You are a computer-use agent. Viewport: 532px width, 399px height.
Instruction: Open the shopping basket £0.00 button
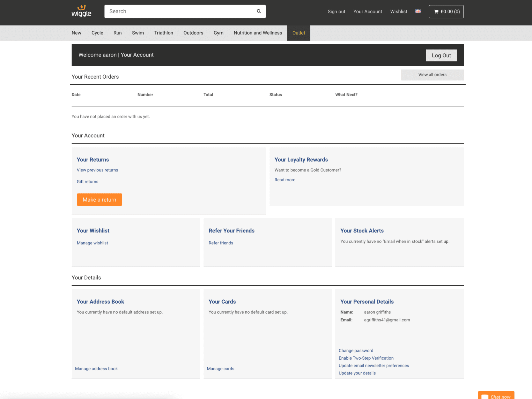pyautogui.click(x=446, y=11)
